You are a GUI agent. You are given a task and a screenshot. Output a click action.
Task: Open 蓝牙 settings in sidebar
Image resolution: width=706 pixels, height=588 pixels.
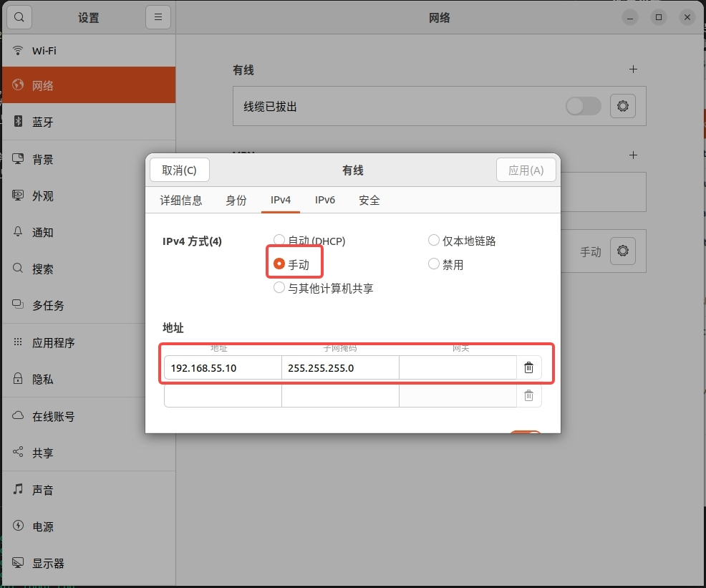pos(89,122)
